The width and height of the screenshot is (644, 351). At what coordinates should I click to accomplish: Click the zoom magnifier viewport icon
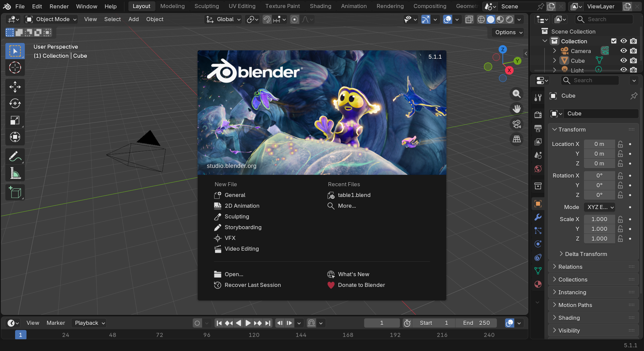(517, 94)
